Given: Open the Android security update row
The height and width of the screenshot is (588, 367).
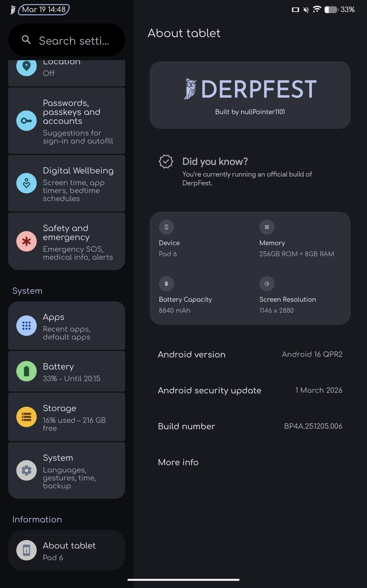Looking at the screenshot, I should [250, 390].
